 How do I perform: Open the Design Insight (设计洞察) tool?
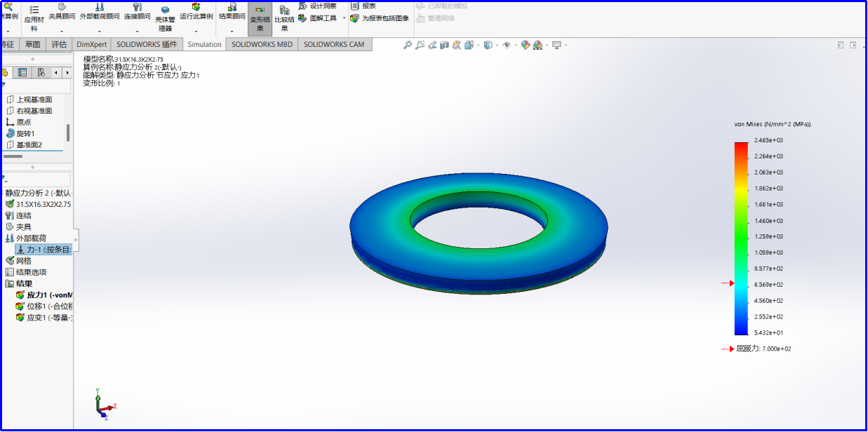tap(317, 6)
